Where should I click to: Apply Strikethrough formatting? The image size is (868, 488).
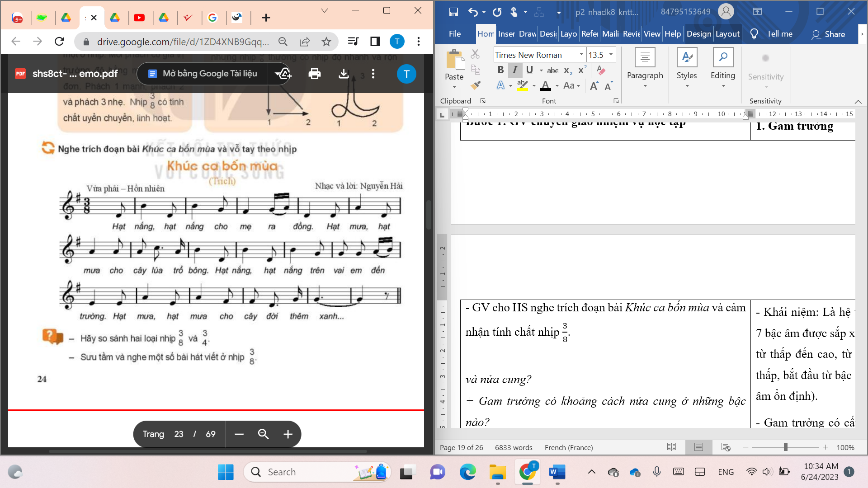pyautogui.click(x=553, y=70)
